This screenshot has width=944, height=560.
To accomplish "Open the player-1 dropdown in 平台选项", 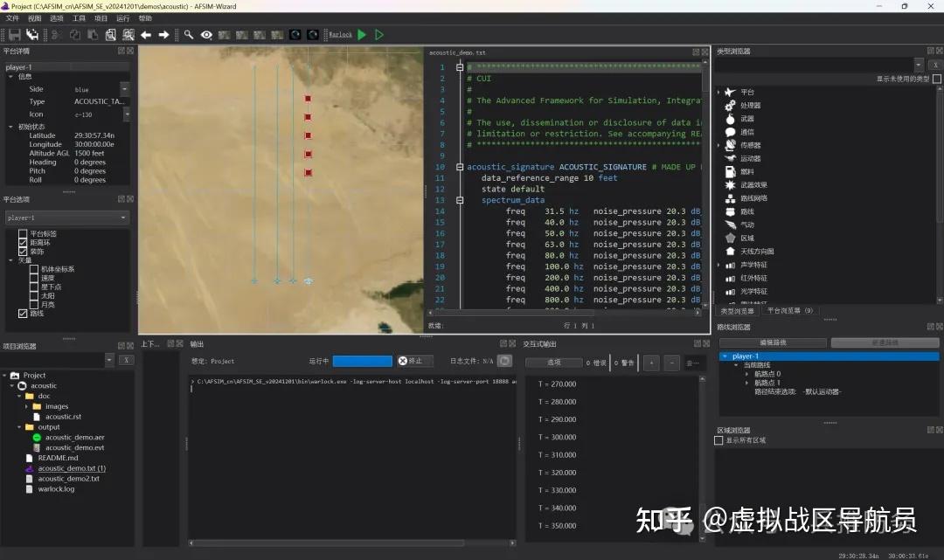I will coord(123,218).
